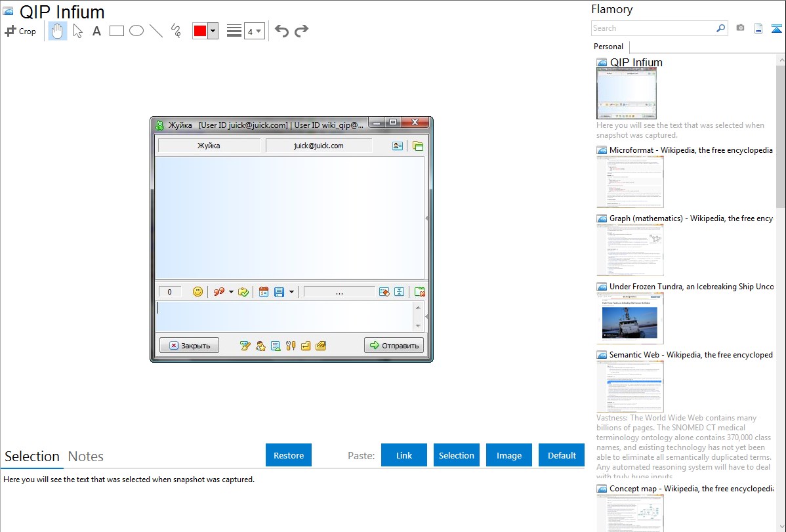Click the close-tab icon with red X
The image size is (786, 532).
coord(419,292)
